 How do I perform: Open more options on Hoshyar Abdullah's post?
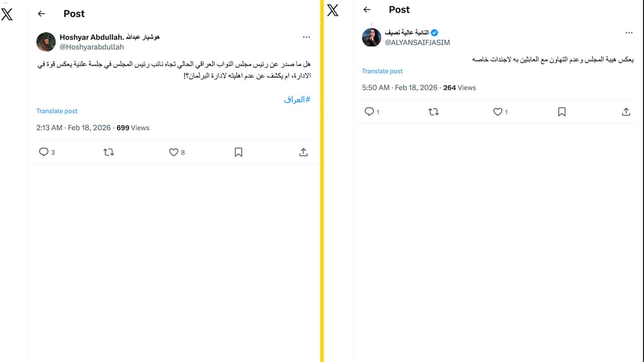pos(306,36)
